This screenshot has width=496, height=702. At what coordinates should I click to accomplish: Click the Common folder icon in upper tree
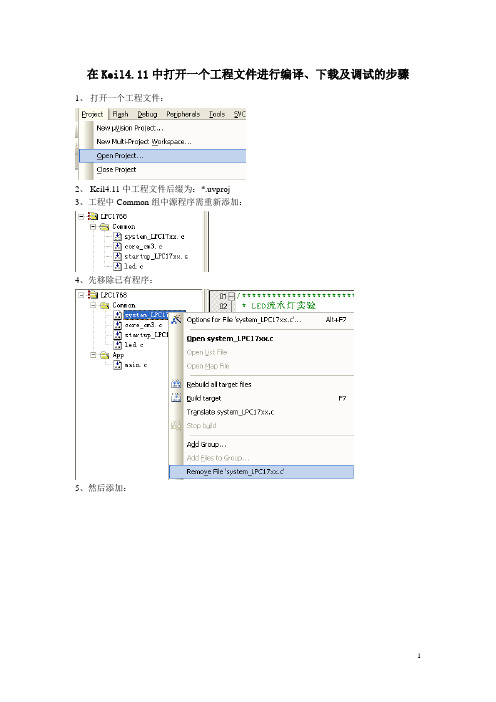click(104, 227)
